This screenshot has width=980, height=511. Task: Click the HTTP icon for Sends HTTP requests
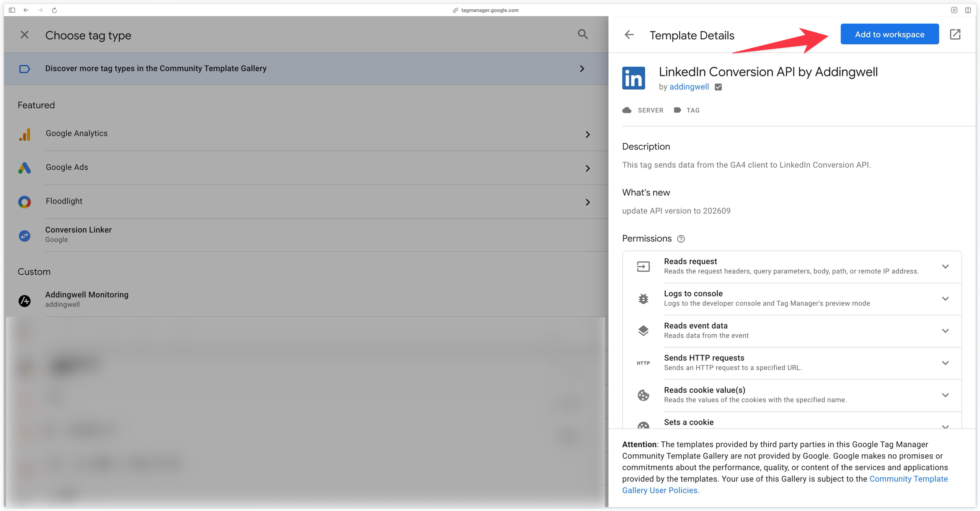click(x=643, y=363)
